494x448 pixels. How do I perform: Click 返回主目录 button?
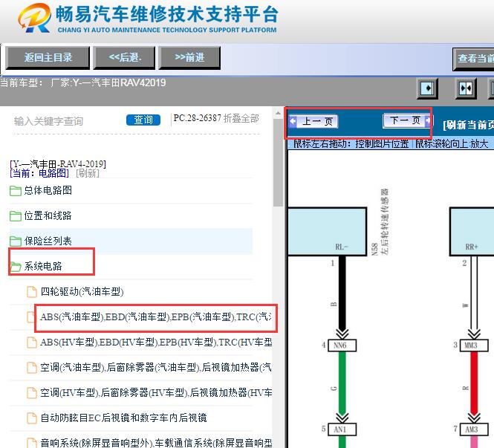click(48, 58)
